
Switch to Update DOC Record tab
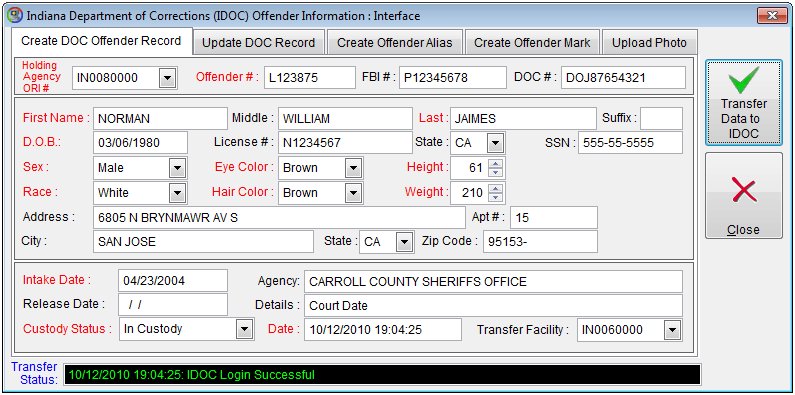point(259,43)
